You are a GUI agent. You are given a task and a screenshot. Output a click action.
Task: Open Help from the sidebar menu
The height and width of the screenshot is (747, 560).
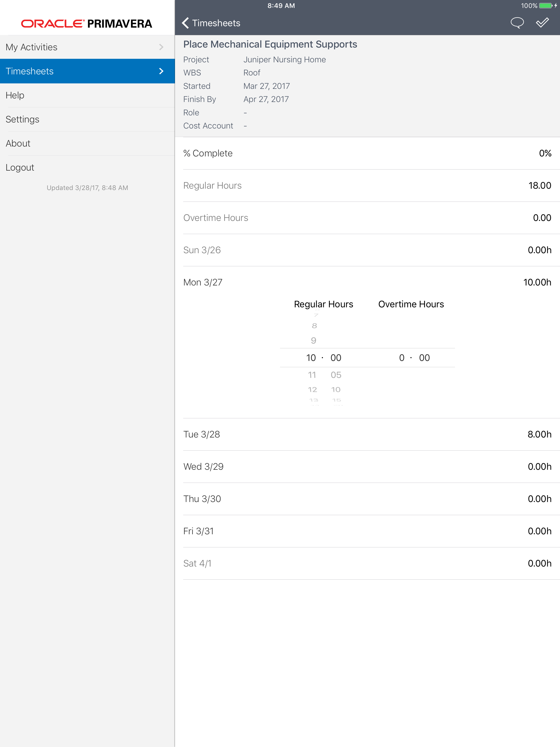[15, 95]
